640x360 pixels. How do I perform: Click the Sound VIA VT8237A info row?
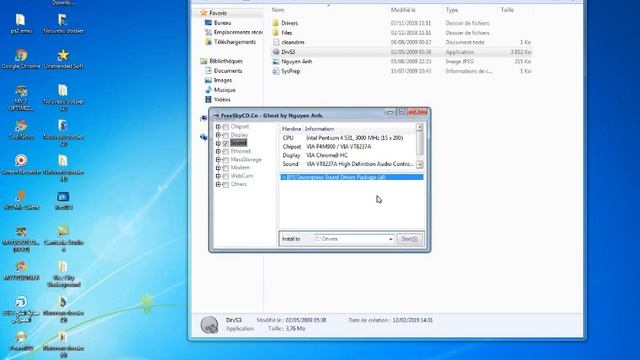(x=348, y=164)
